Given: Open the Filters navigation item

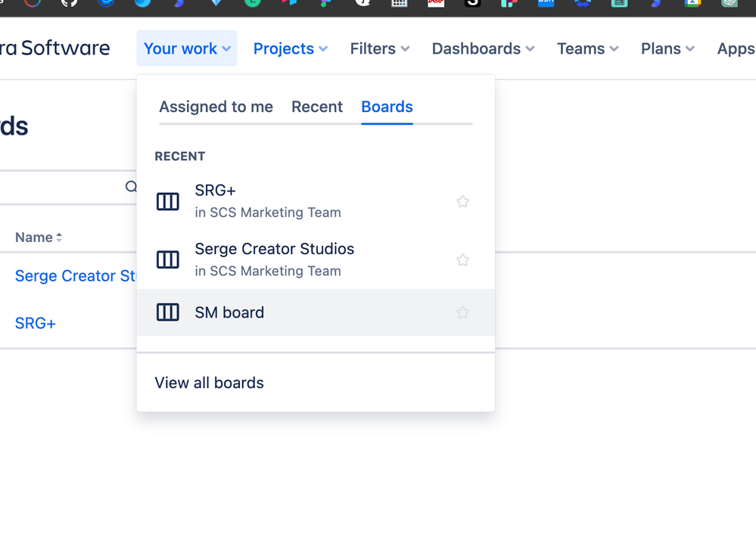Looking at the screenshot, I should 379,48.
